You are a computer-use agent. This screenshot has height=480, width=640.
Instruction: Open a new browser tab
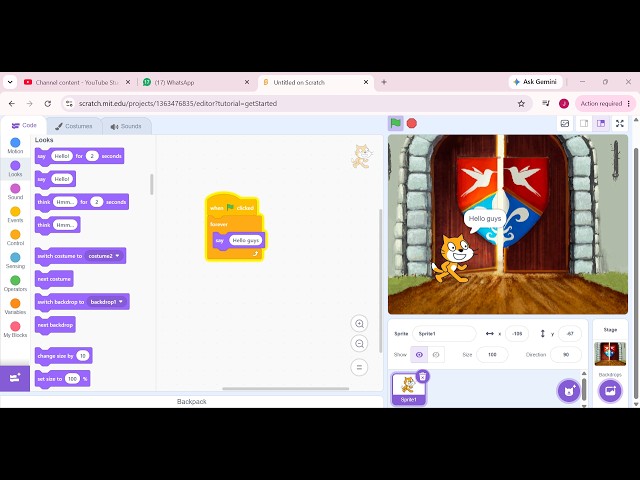click(384, 82)
